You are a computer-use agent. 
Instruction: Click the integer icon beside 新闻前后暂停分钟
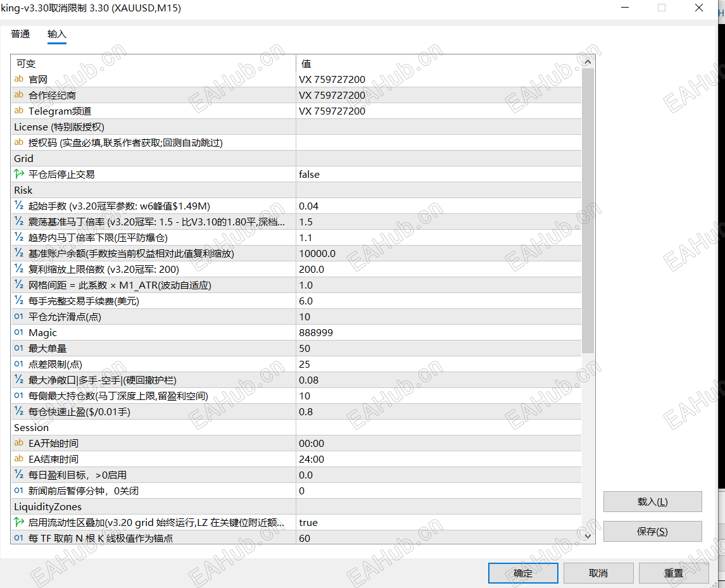[x=18, y=491]
